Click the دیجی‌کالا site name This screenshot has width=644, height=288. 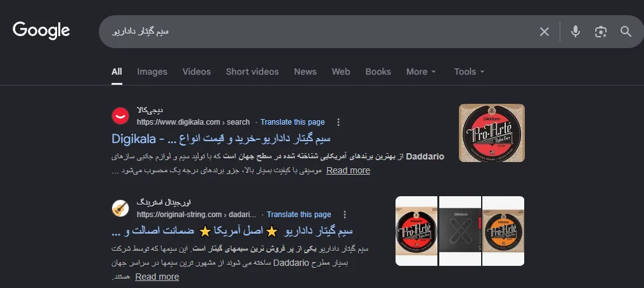pos(150,110)
